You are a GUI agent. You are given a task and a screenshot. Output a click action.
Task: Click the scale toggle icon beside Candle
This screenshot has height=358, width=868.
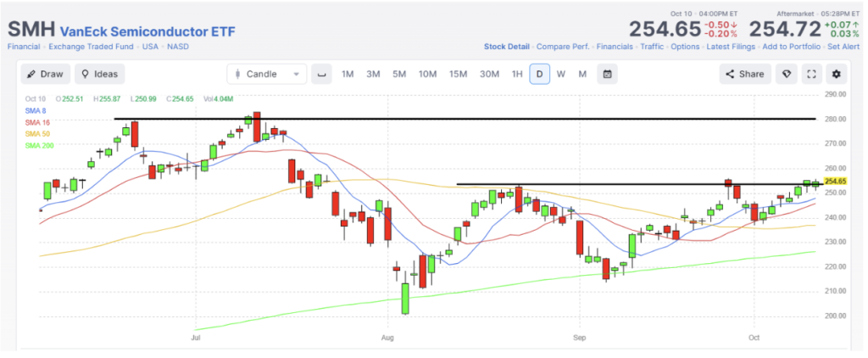pyautogui.click(x=321, y=74)
